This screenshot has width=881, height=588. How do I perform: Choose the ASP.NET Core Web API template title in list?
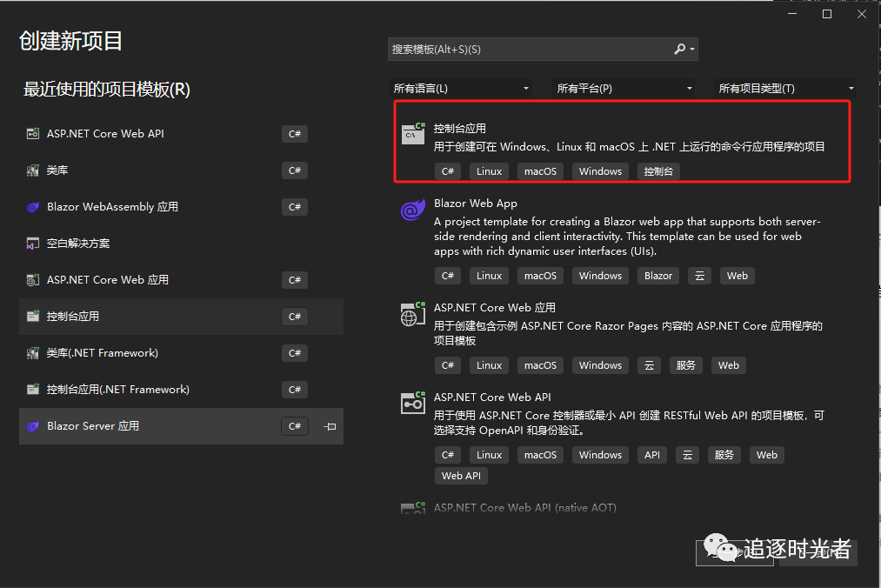point(492,398)
